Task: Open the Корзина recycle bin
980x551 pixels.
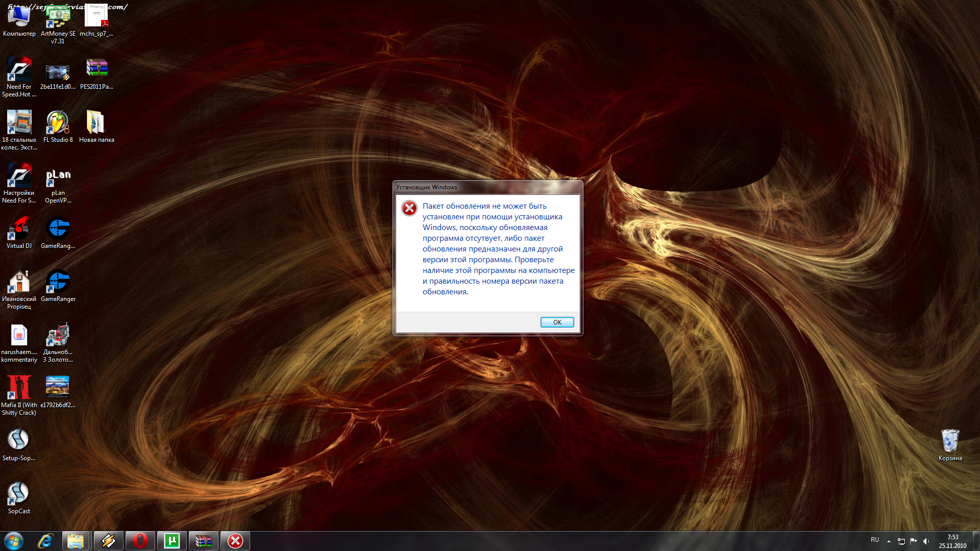Action: pyautogui.click(x=950, y=441)
